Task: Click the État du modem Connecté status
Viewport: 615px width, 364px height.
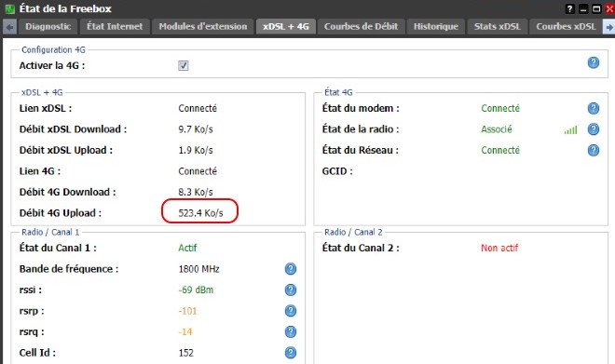Action: pyautogui.click(x=500, y=108)
